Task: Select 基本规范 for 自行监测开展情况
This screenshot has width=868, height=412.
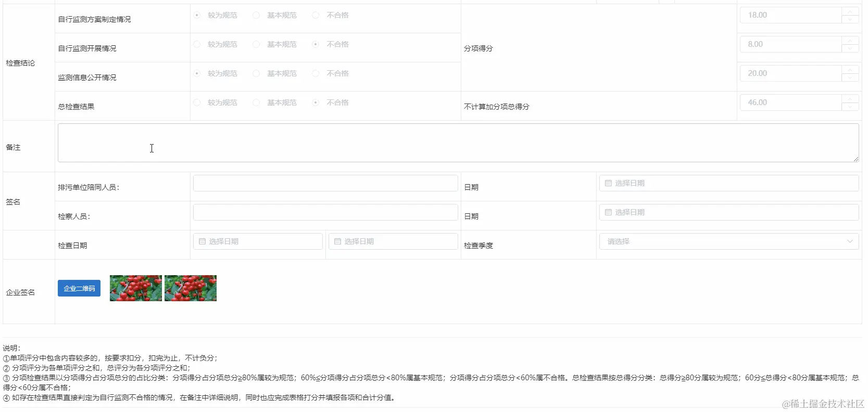Action: pos(256,44)
